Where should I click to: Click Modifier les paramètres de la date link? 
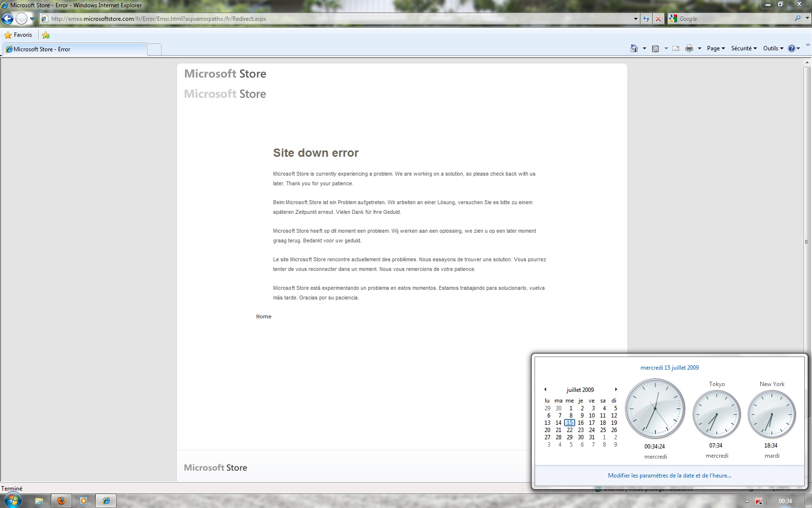[x=669, y=476]
